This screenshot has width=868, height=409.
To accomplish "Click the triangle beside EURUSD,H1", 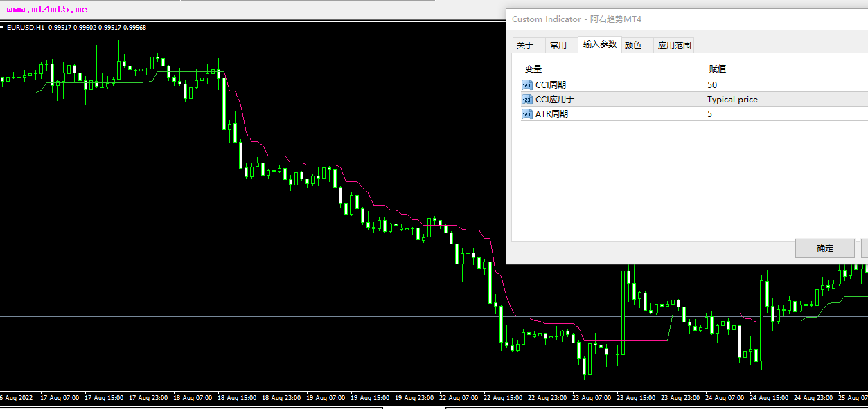I will tap(3, 28).
